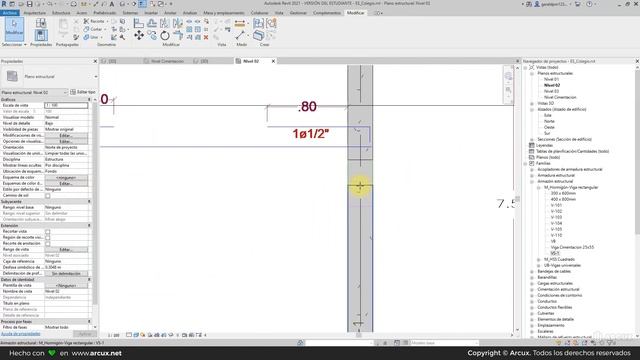The image size is (640, 360).
Task: Switch to the Insertar ribbon tab
Action: click(151, 13)
